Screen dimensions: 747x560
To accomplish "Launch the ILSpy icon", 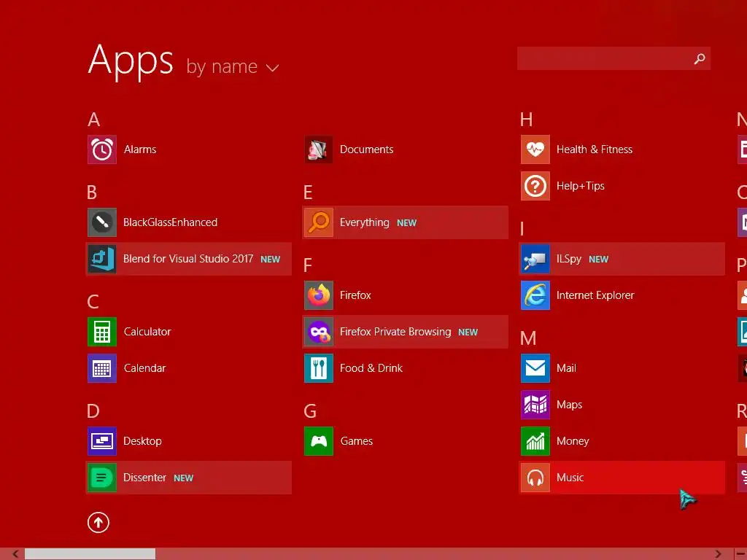I will tap(535, 259).
